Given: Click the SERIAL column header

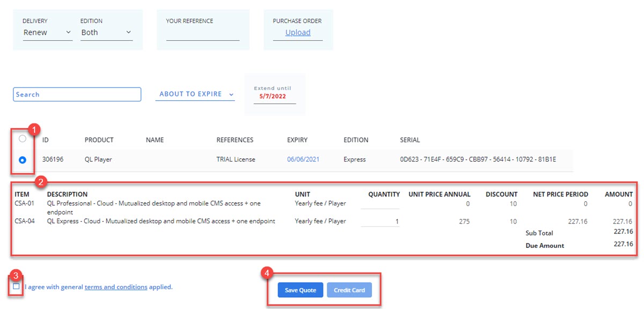Looking at the screenshot, I should (410, 140).
